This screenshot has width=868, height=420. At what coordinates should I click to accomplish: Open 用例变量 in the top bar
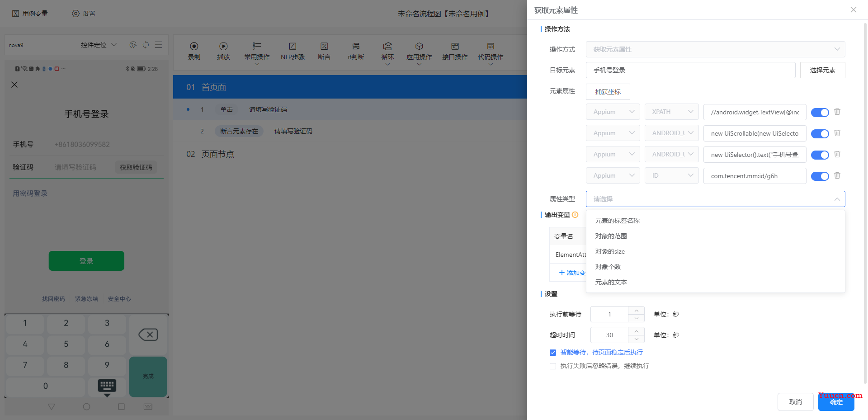click(x=30, y=14)
